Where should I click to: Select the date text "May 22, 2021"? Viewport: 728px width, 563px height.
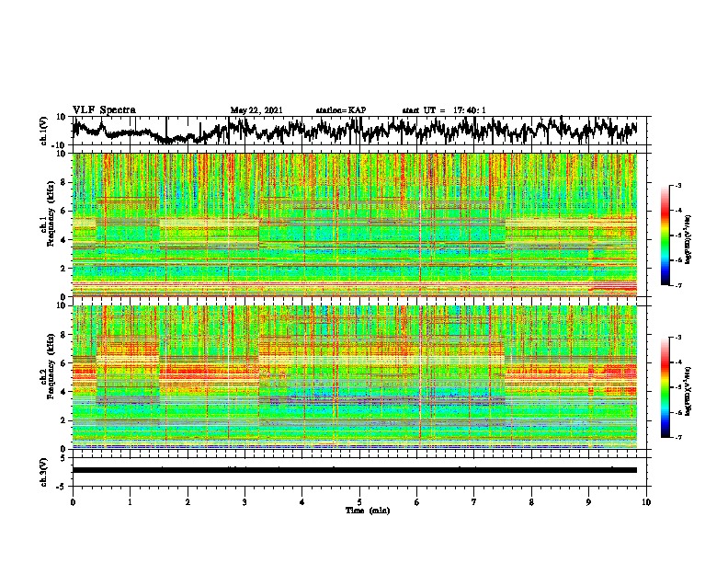(256, 110)
